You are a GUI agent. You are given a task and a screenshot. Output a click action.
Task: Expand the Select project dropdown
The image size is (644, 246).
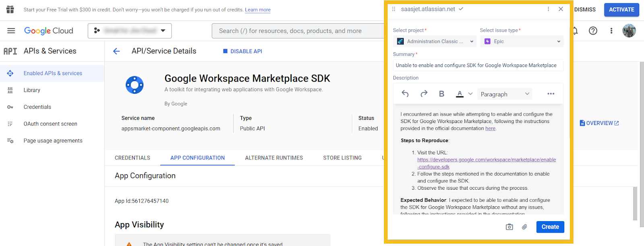[435, 41]
